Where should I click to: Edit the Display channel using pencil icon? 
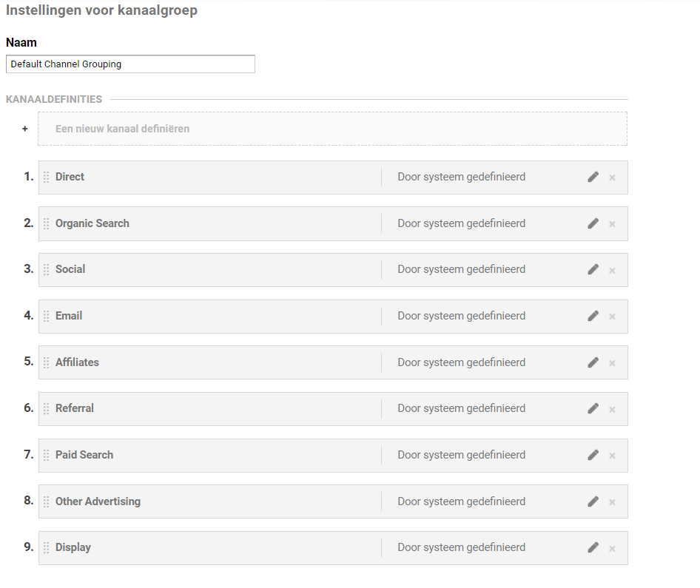(593, 547)
